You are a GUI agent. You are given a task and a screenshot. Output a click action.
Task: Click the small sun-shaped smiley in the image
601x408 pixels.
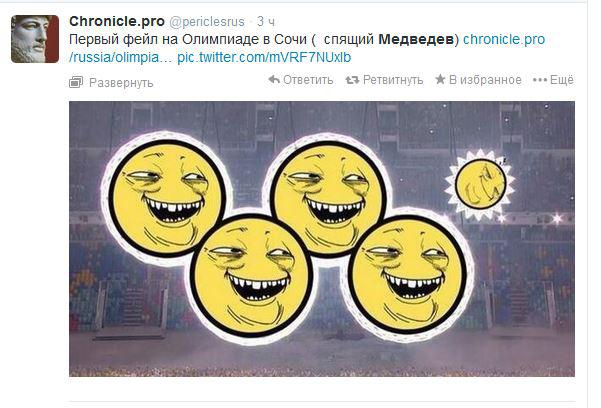pyautogui.click(x=480, y=184)
